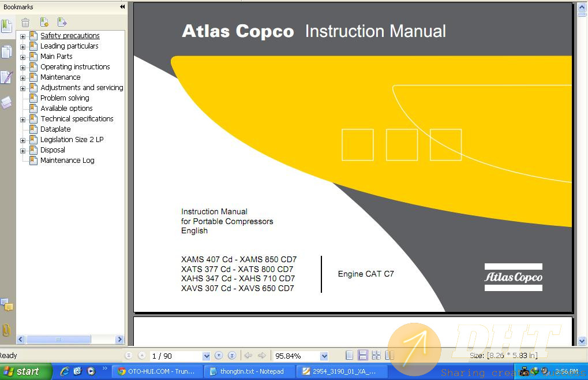588x380 pixels.
Task: Go to first page button
Action: coord(128,355)
